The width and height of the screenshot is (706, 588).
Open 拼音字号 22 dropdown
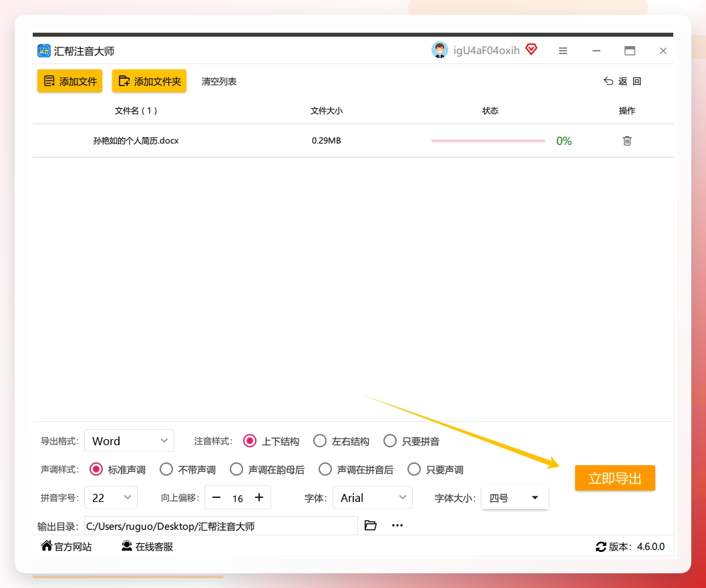[x=111, y=498]
